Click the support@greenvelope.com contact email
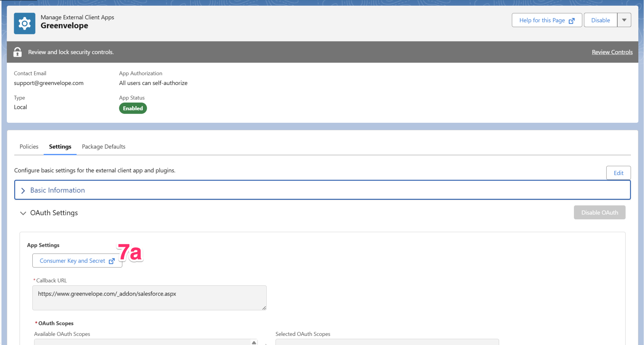 49,83
